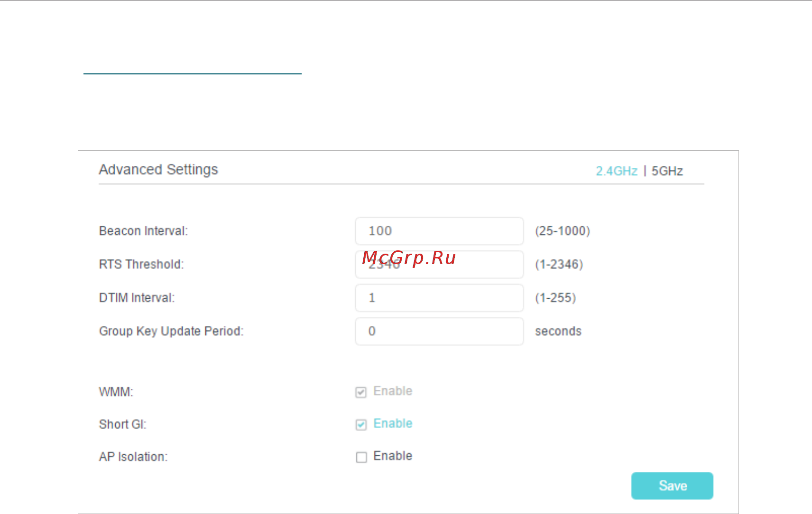
Task: Click the RTS Threshold input field
Action: point(439,264)
